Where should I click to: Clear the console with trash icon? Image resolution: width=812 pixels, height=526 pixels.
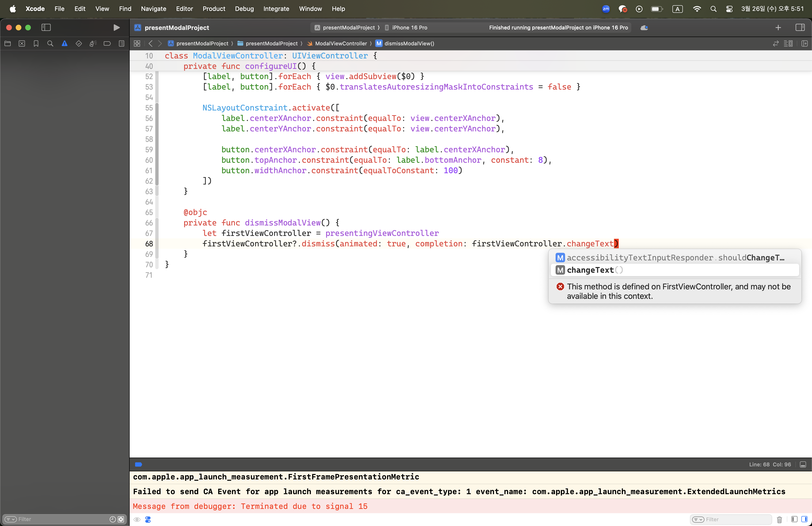click(x=779, y=519)
